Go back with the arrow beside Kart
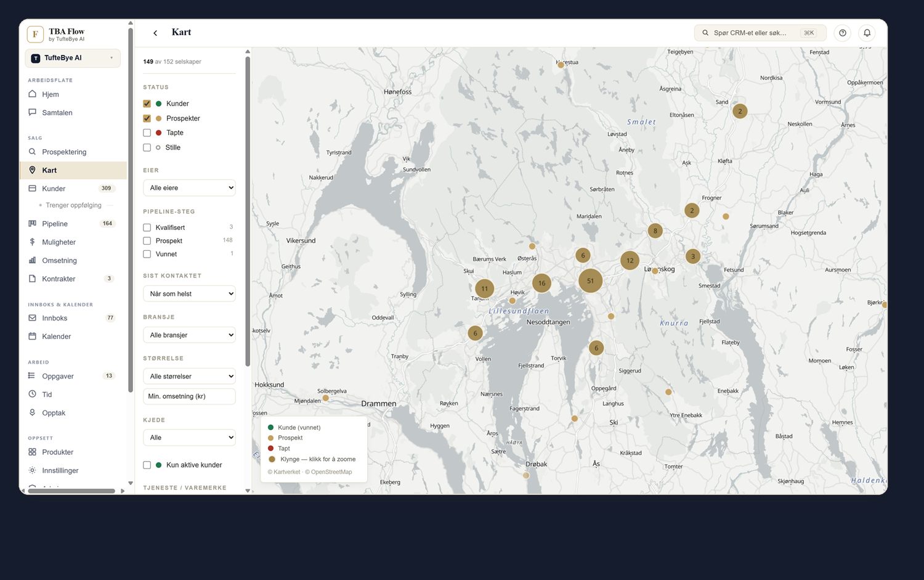This screenshot has width=924, height=580. click(155, 33)
